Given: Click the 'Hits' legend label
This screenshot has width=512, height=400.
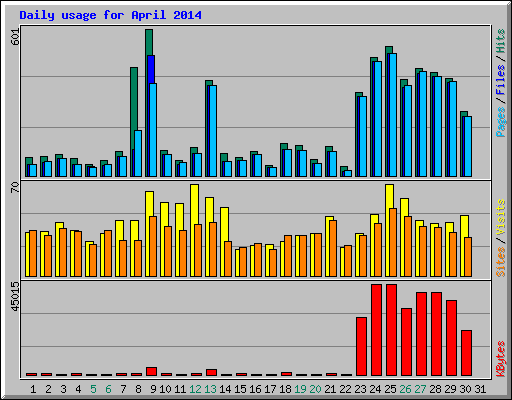Looking at the screenshot, I should (x=501, y=41).
